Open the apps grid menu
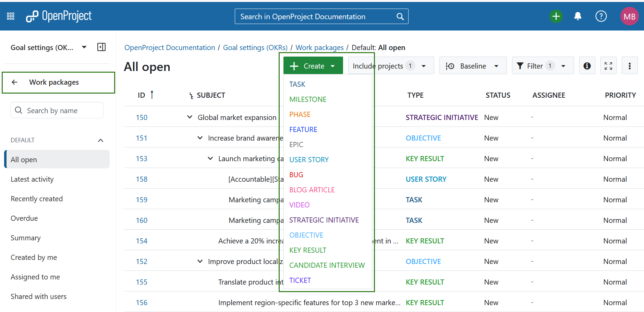 [10, 16]
